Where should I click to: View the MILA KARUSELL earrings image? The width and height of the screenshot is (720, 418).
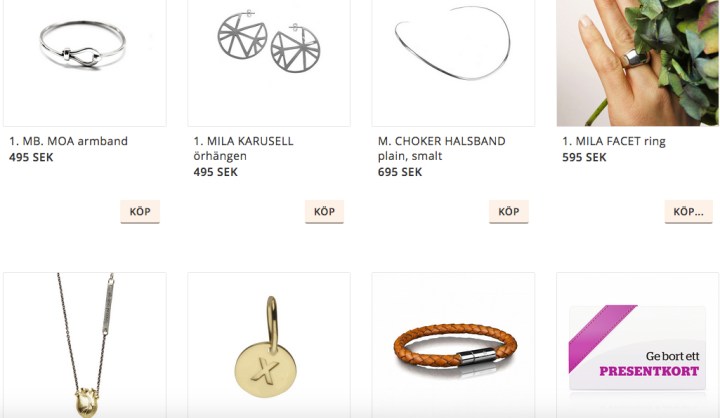[x=269, y=62]
